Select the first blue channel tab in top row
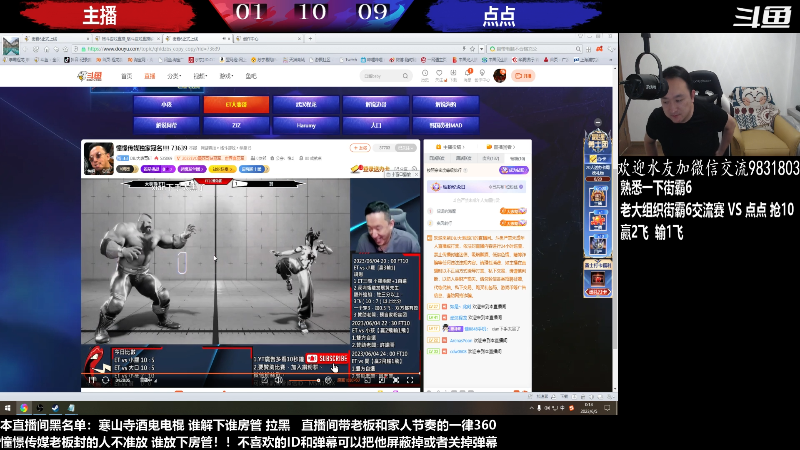800x450 pixels. pos(166,104)
